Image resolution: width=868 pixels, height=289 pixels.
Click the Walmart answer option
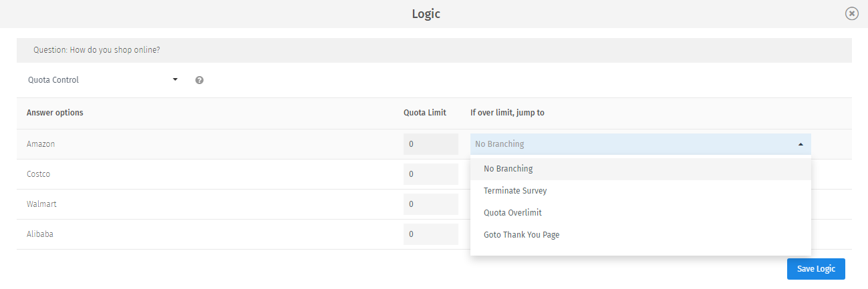(x=41, y=204)
